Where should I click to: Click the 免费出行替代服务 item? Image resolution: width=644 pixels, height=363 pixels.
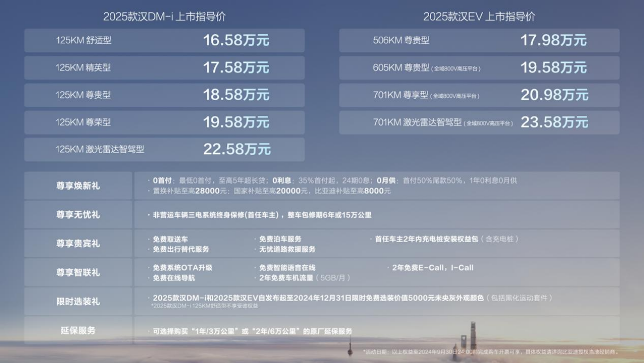(x=181, y=249)
